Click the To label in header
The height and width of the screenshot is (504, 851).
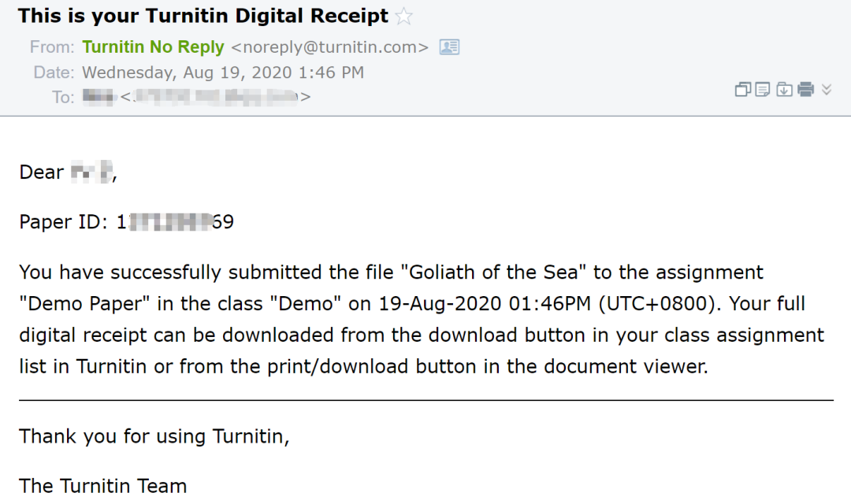63,97
